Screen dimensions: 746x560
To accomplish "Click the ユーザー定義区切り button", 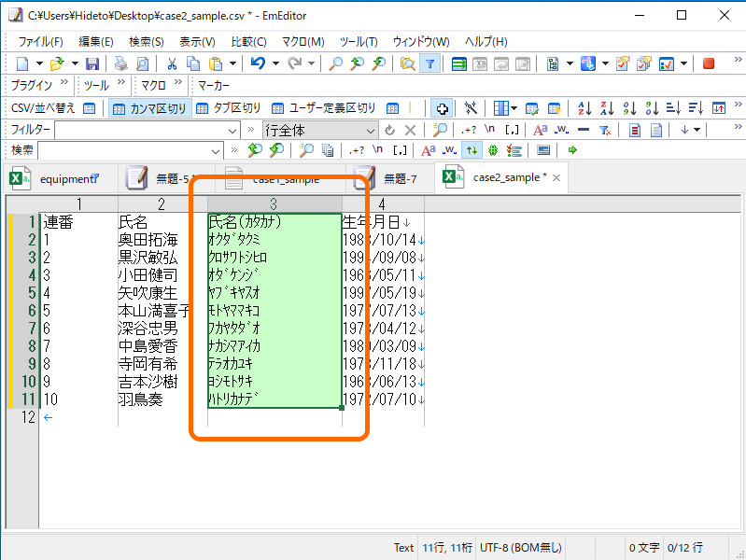I will tap(324, 108).
